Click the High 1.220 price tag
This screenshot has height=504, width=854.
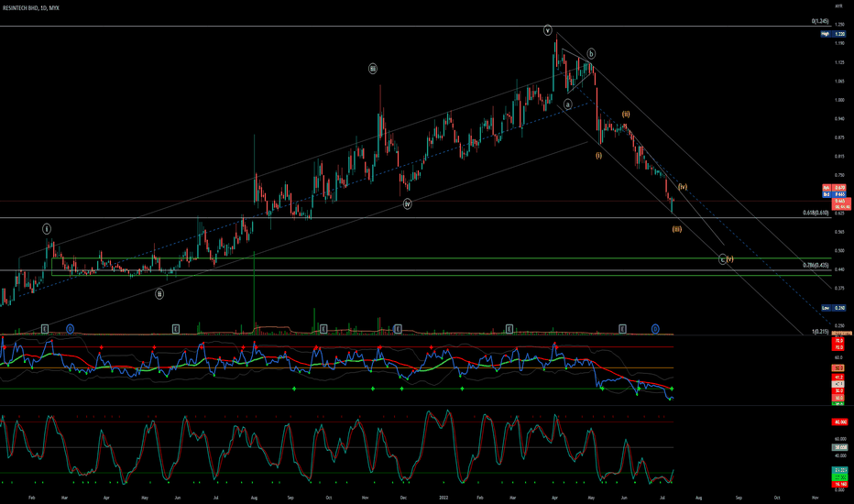833,34
